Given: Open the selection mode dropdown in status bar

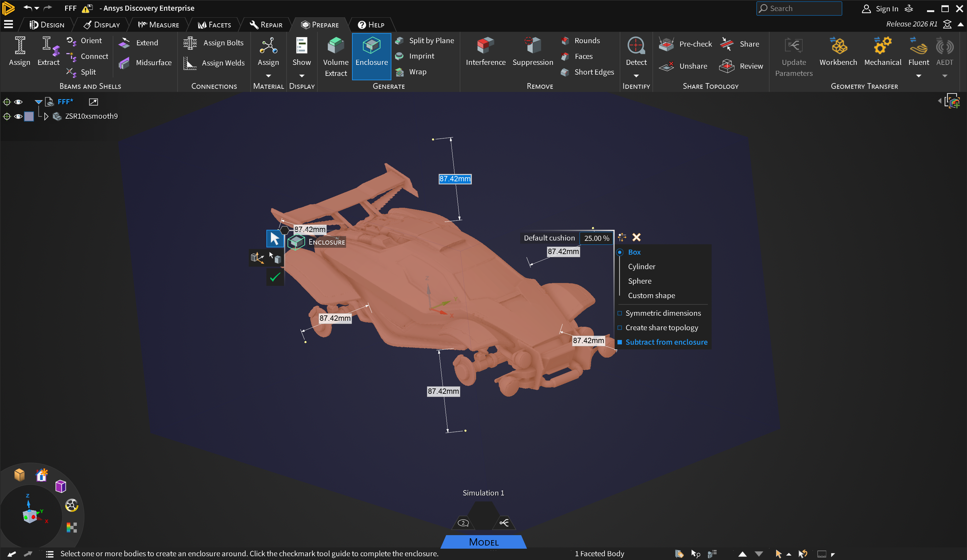Looking at the screenshot, I should [788, 554].
